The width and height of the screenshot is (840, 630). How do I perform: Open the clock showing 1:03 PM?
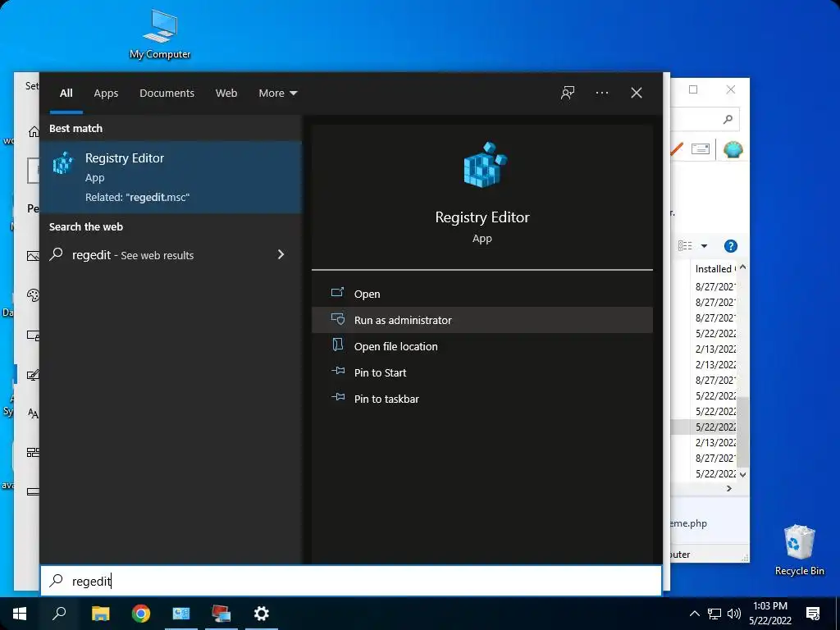pos(770,614)
